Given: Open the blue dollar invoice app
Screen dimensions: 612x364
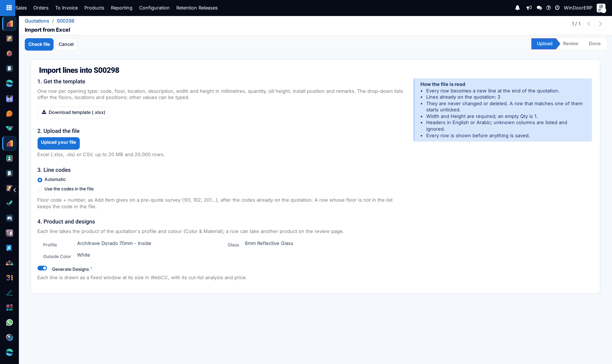Looking at the screenshot, I should 9,248.
